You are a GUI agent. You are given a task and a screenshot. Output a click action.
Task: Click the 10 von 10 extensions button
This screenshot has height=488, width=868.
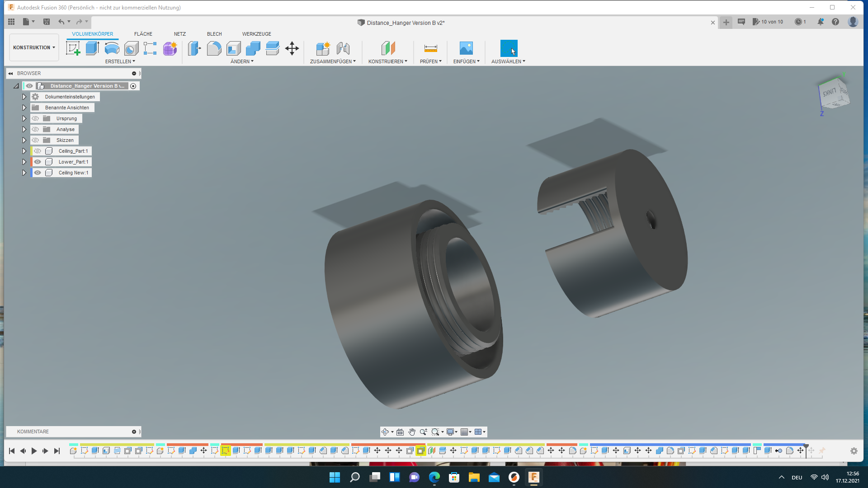pos(768,22)
